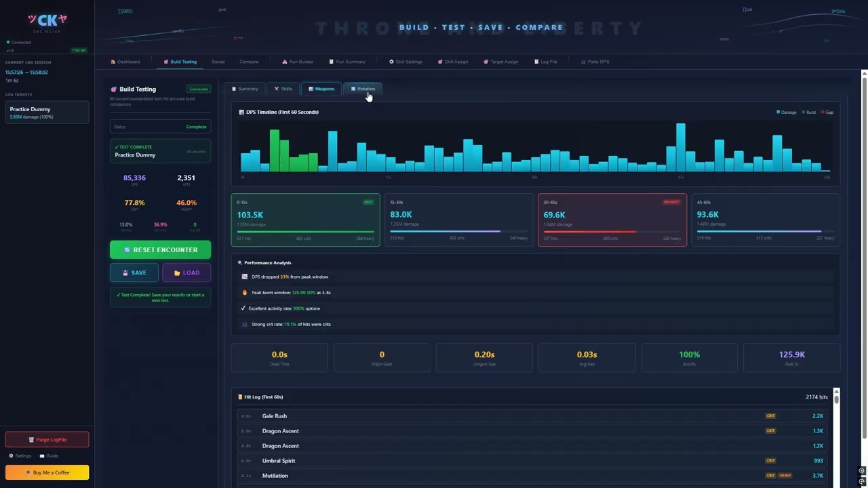Click Buy Me a Coffee button
The height and width of the screenshot is (488, 868).
(x=47, y=472)
